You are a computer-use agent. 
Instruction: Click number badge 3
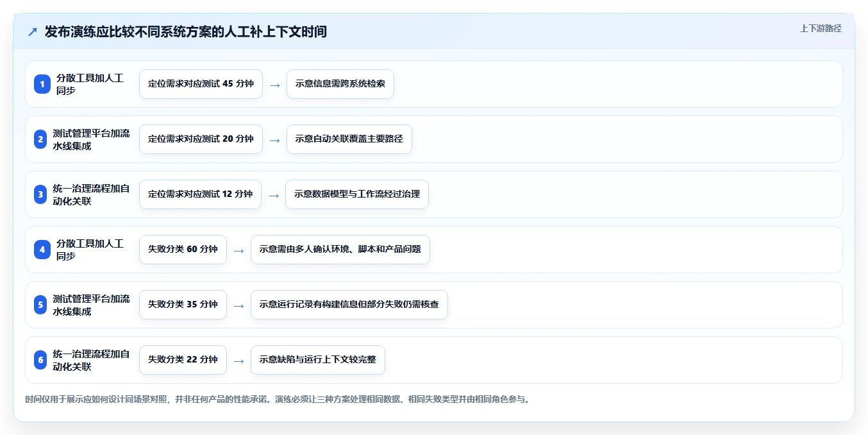tap(40, 194)
